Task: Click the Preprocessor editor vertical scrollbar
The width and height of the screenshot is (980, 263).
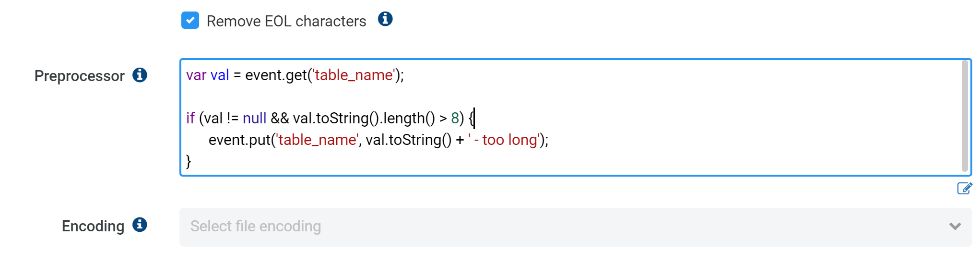Action: pyautogui.click(x=965, y=116)
